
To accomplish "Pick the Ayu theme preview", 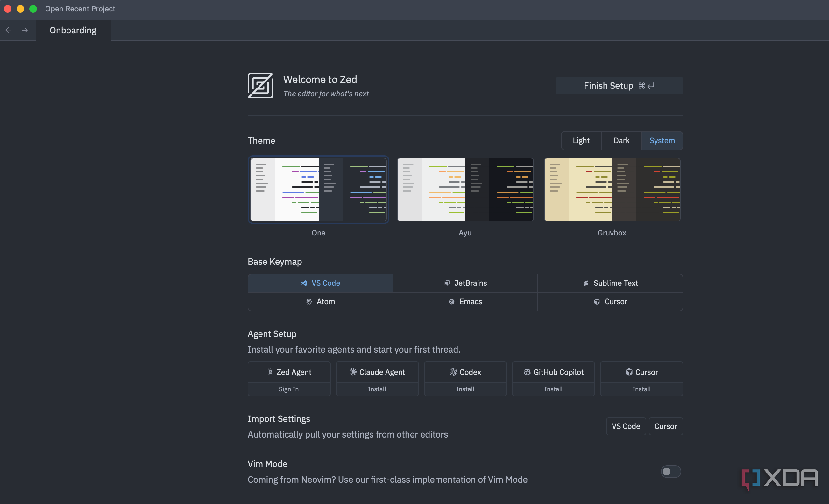I will [465, 190].
